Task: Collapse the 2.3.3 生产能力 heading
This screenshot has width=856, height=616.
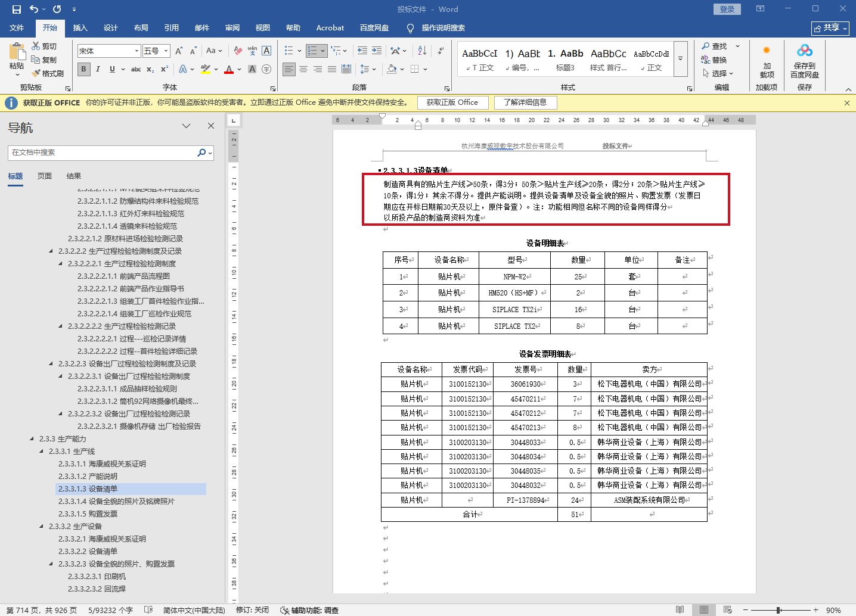Action: tap(32, 439)
